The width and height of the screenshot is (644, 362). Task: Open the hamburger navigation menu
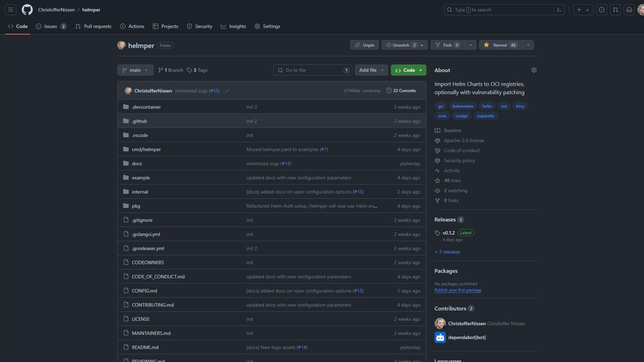pyautogui.click(x=11, y=10)
